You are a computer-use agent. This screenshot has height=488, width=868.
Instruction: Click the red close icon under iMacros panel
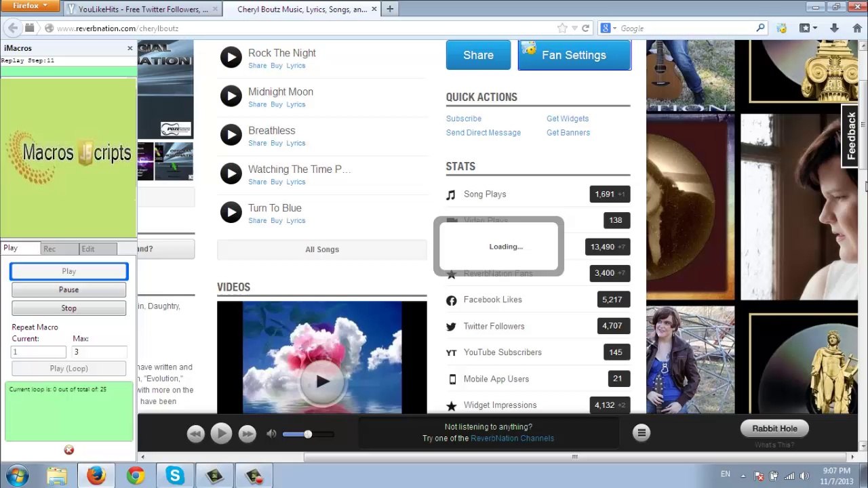click(68, 450)
